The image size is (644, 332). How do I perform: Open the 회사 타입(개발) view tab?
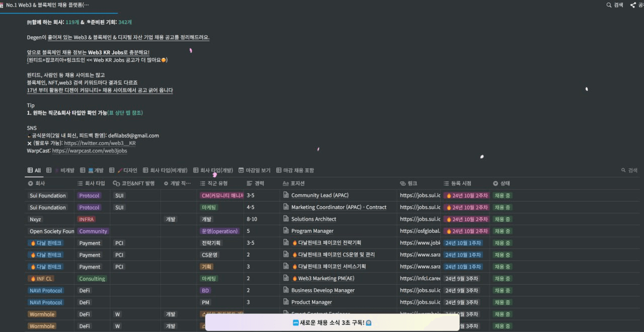pyautogui.click(x=213, y=170)
